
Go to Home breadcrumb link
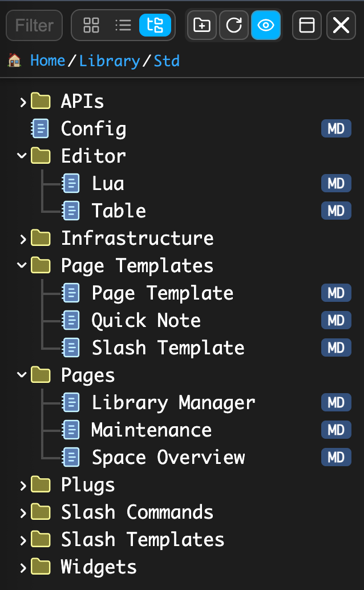47,60
